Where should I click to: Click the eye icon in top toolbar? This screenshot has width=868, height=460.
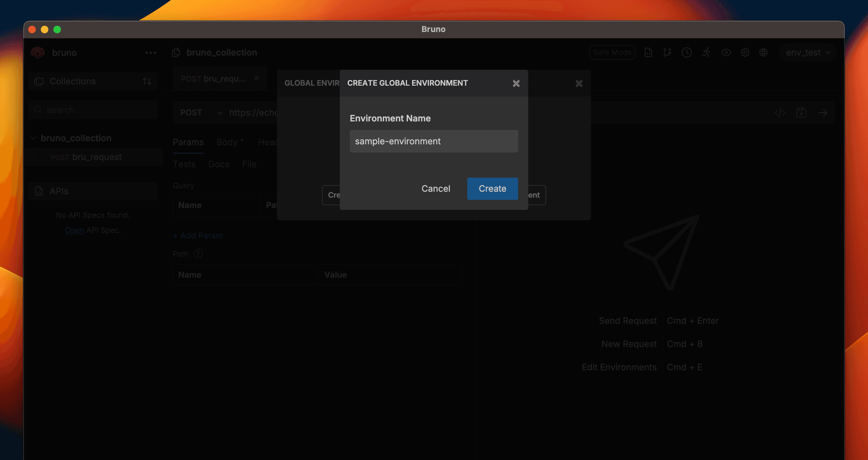click(726, 52)
